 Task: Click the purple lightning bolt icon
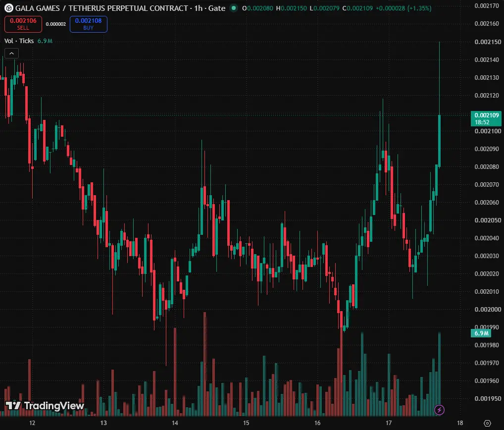point(439,410)
